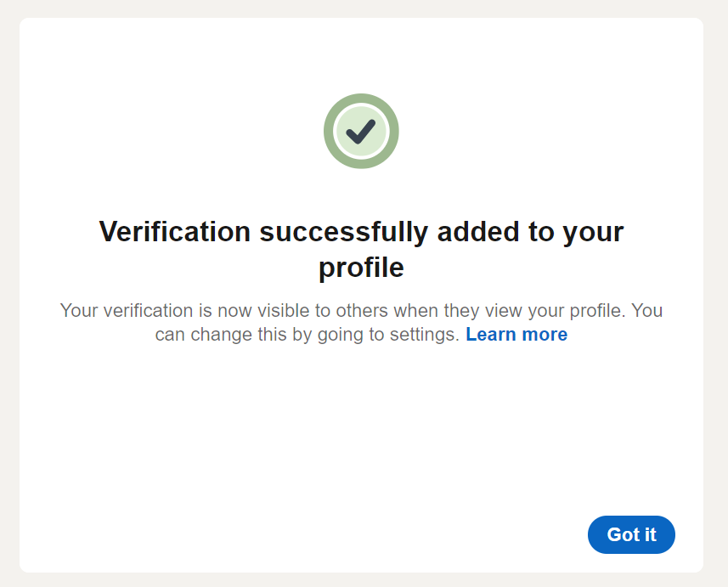
Task: Click the "Verification successfully added" heading
Action: [x=361, y=231]
